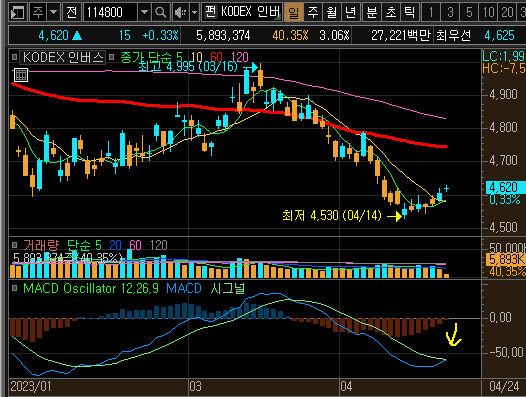Click the MACD legend label in blue
526x397 pixels.
(x=184, y=288)
